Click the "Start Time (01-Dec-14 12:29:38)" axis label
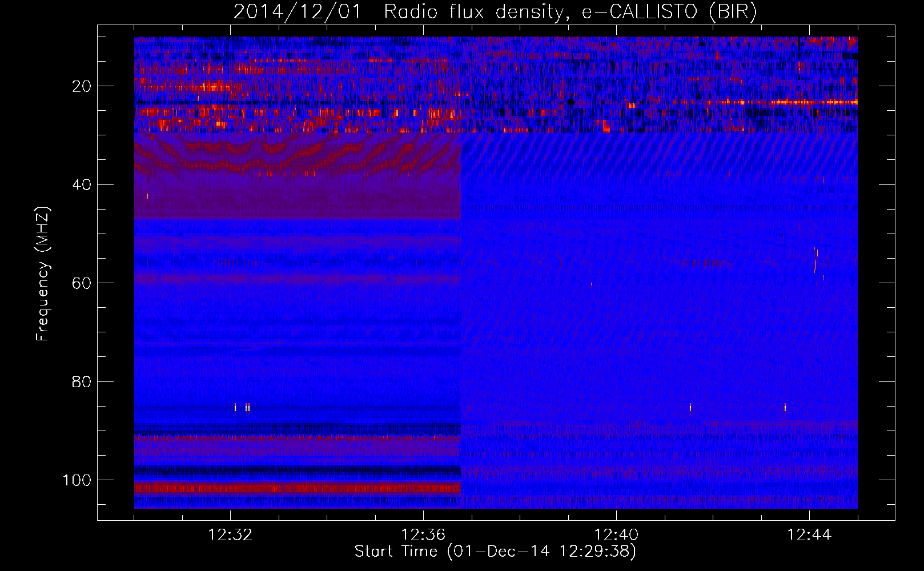The image size is (924, 571). pyautogui.click(x=495, y=552)
